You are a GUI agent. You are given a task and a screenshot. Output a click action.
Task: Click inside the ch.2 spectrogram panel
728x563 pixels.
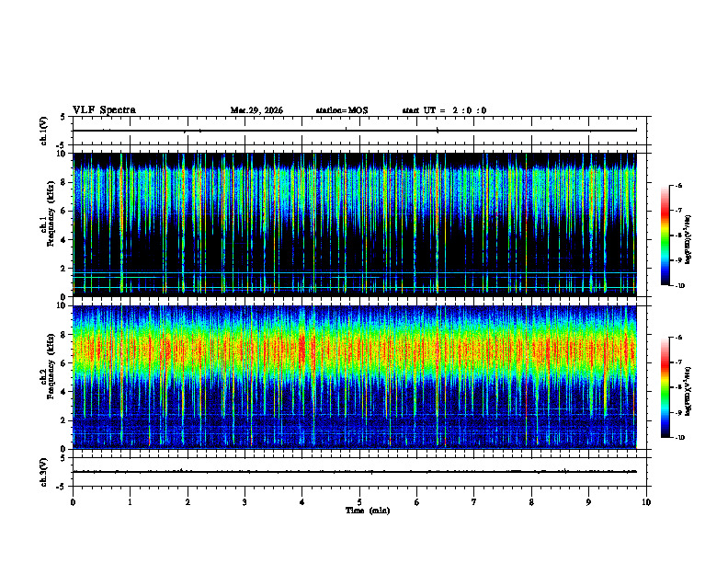[354, 377]
